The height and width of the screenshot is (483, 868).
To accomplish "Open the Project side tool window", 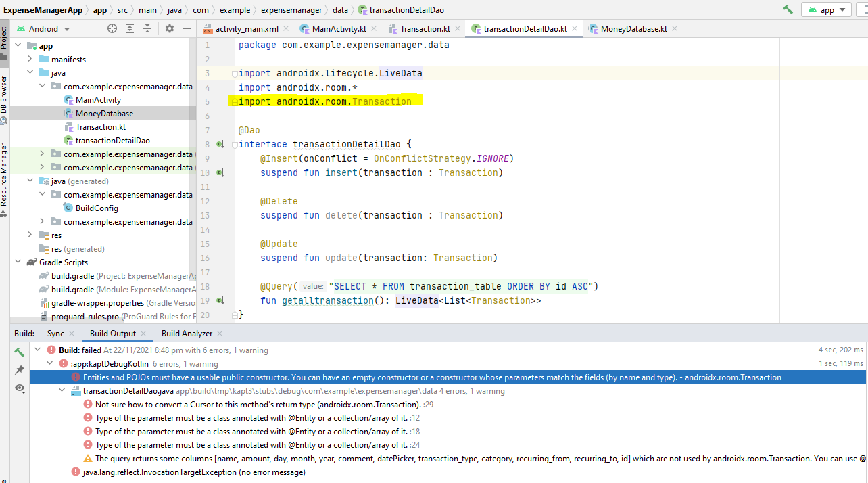I will click(x=4, y=43).
